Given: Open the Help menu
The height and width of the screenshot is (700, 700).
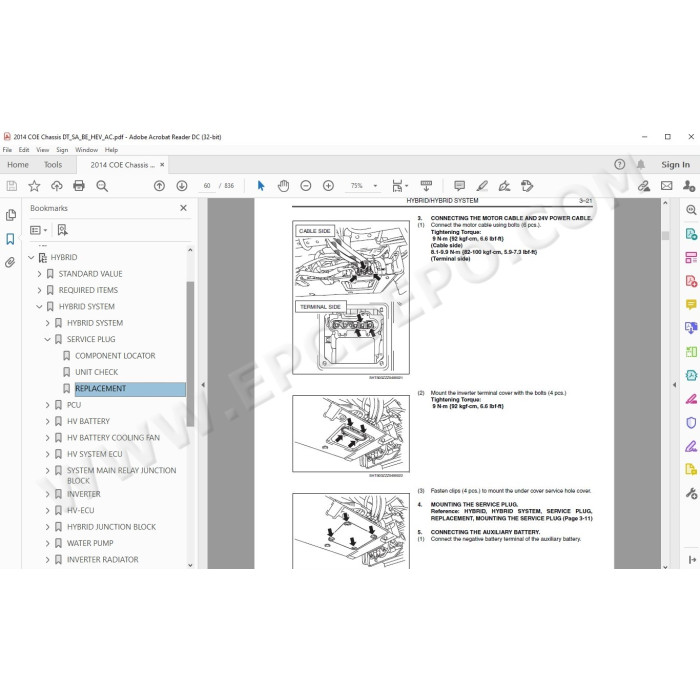Looking at the screenshot, I should 111,150.
